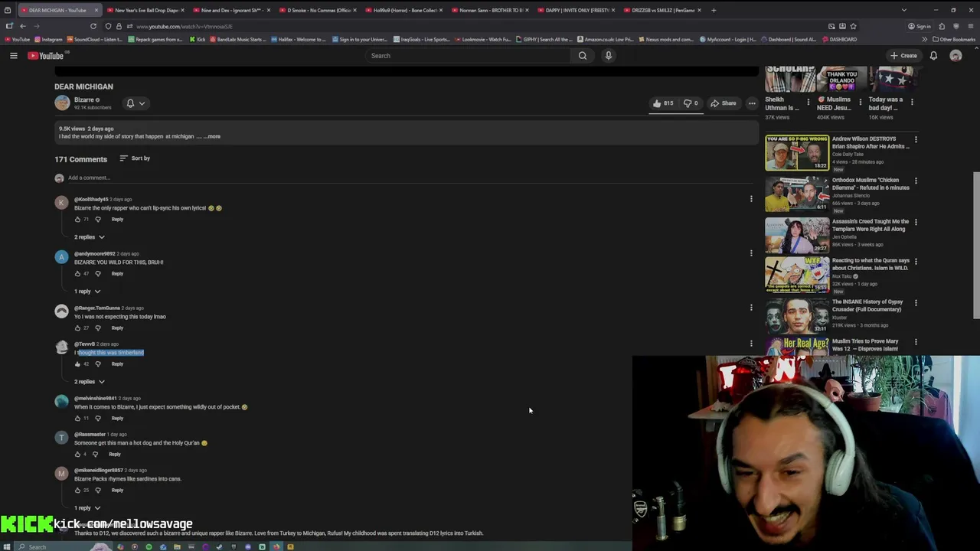Show more bookmarks with chevron overflow
Viewport: 980px width, 551px height.
pos(924,39)
